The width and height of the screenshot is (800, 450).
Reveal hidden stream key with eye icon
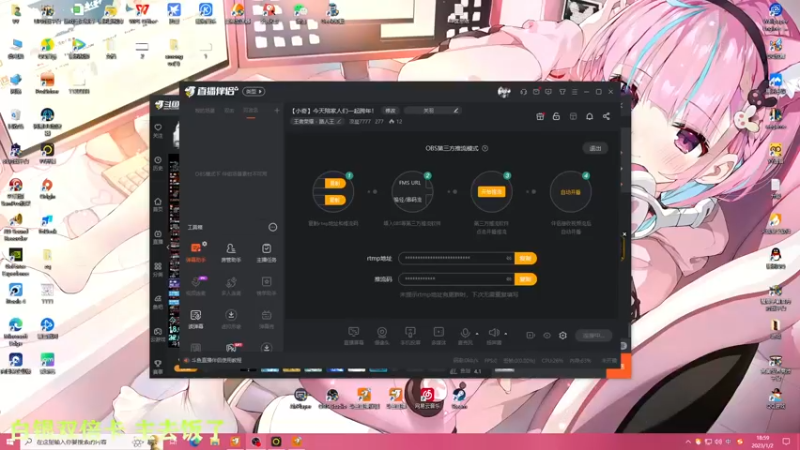(x=509, y=279)
